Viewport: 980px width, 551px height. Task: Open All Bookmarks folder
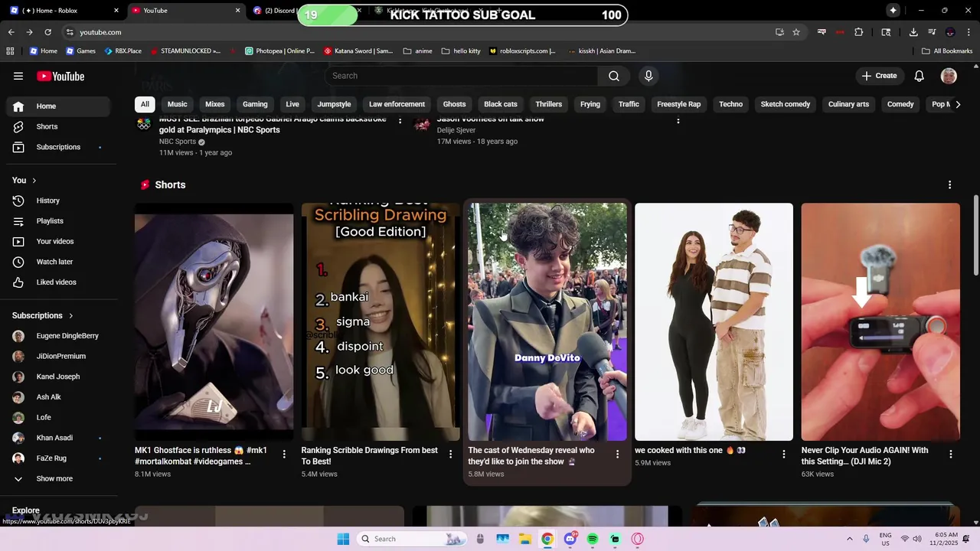tap(947, 51)
